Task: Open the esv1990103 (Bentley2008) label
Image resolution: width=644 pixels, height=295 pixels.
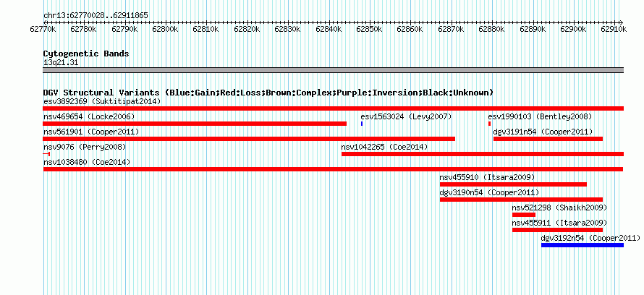Action: pos(540,116)
